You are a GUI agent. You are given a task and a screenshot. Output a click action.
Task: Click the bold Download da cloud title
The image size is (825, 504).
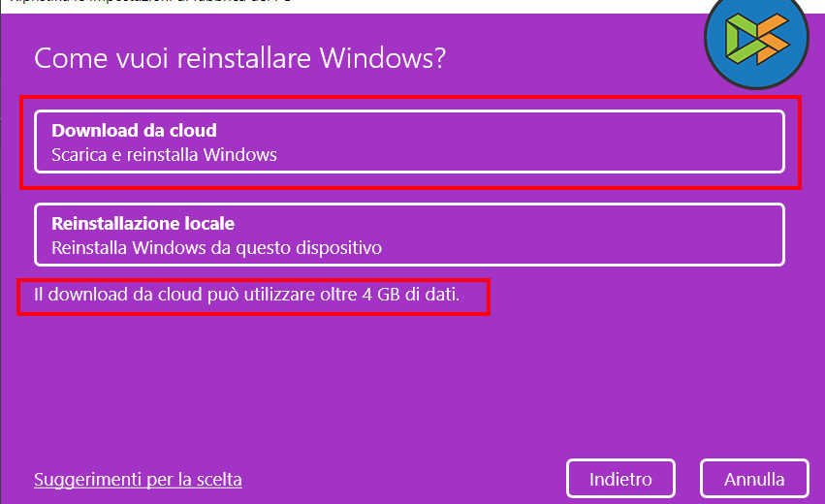pos(134,130)
